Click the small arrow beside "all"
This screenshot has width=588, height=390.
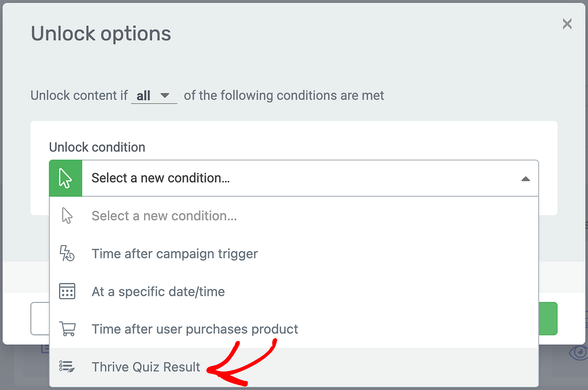165,95
